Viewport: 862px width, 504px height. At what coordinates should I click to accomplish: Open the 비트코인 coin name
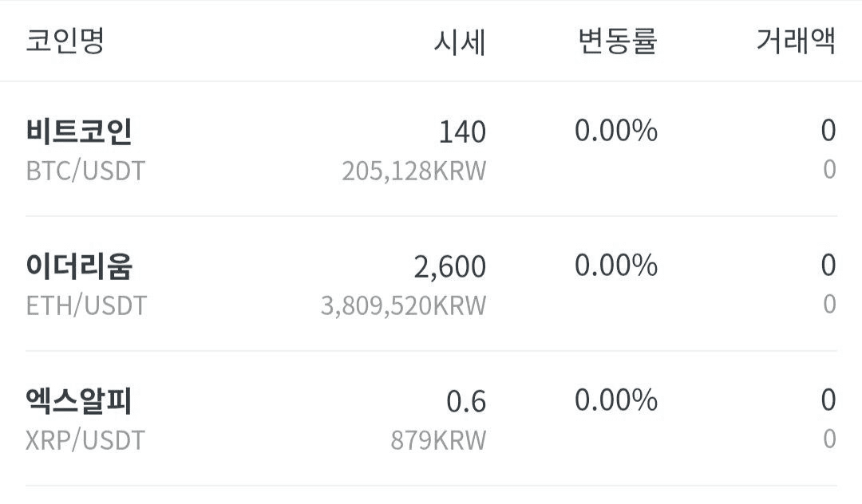pyautogui.click(x=79, y=132)
